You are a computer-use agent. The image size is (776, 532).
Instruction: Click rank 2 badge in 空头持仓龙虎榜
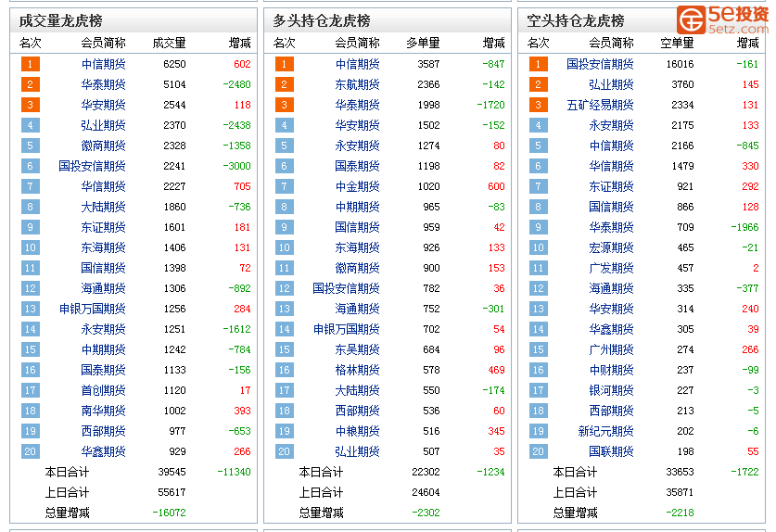tap(538, 84)
